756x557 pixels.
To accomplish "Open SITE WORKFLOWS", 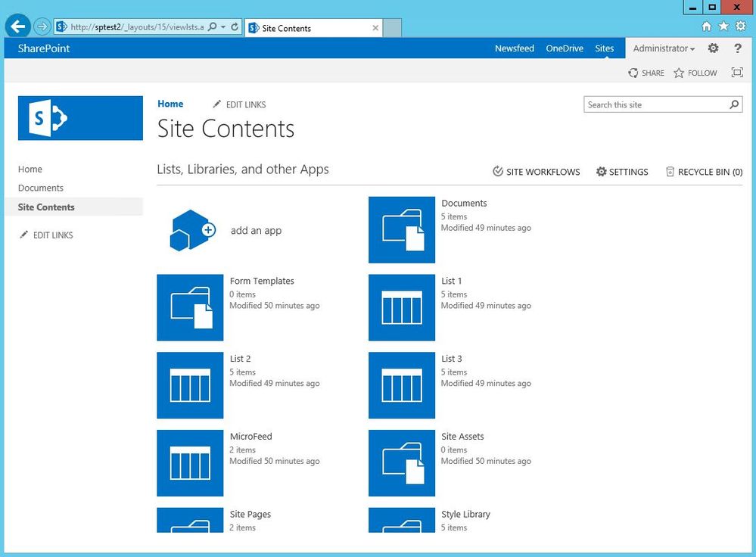I will pos(536,172).
